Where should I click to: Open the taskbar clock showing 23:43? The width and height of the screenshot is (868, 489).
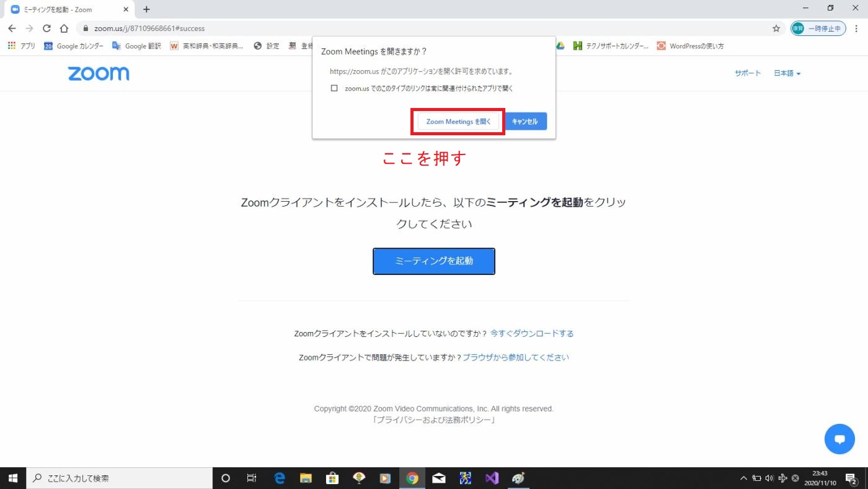[820, 478]
